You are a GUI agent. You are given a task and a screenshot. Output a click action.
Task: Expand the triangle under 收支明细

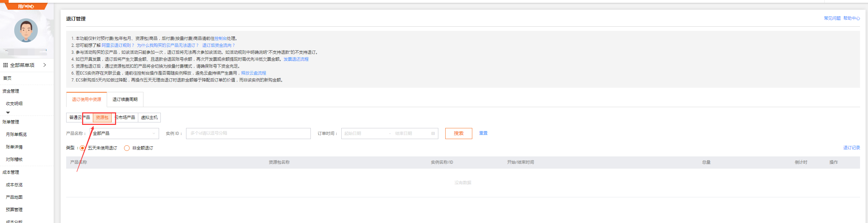(8, 113)
